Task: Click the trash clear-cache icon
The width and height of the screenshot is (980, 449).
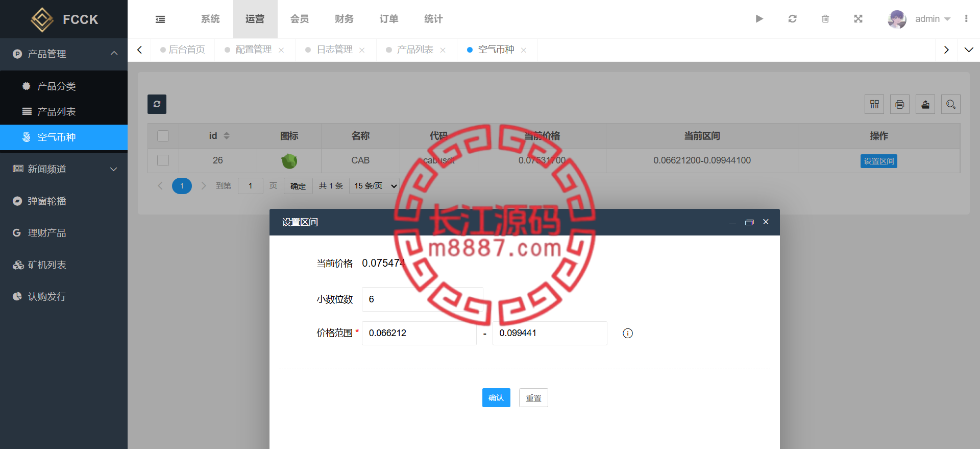Action: tap(825, 19)
